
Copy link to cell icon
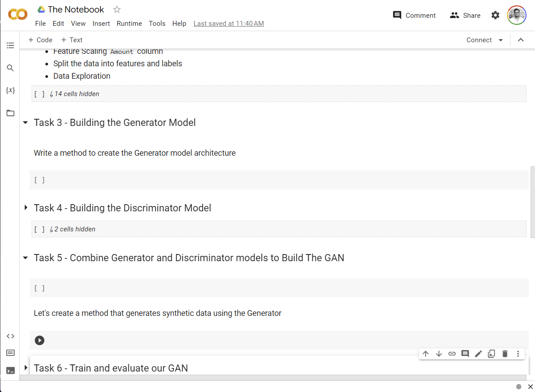(452, 354)
